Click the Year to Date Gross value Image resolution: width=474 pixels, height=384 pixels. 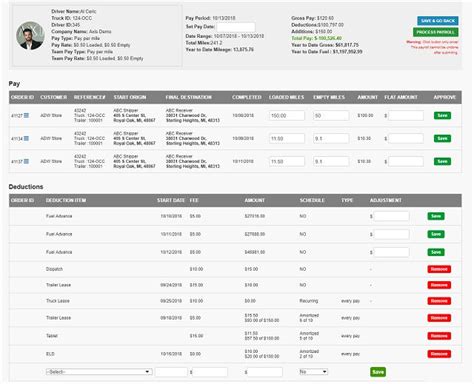click(x=347, y=45)
